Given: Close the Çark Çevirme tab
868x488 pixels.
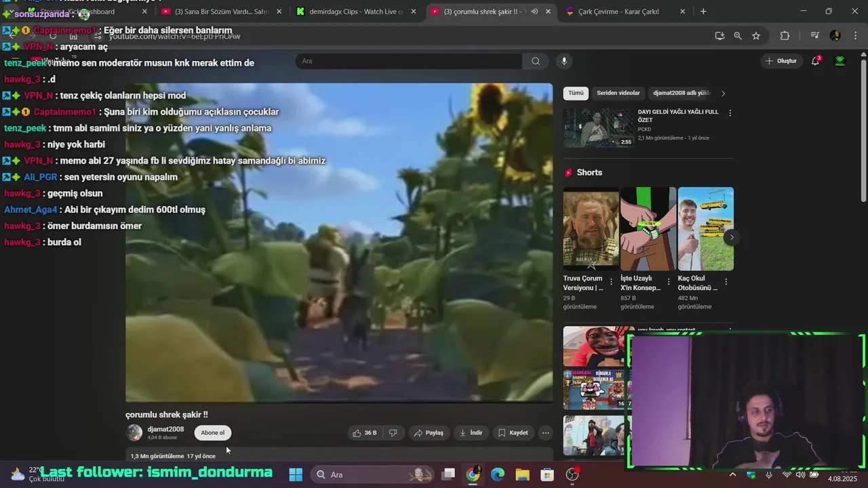Looking at the screenshot, I should coord(682,12).
